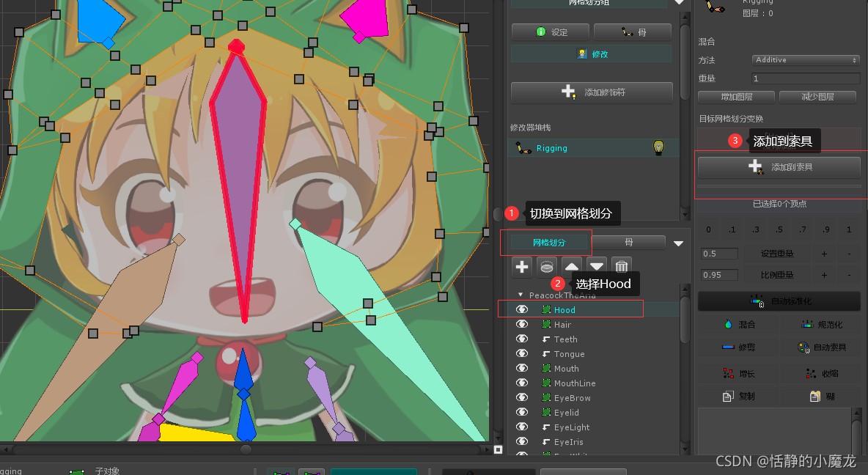Screen dimensions: 868x475
Task: Toggle the lightbulb icon on the Rigging modifier
Action: click(658, 147)
